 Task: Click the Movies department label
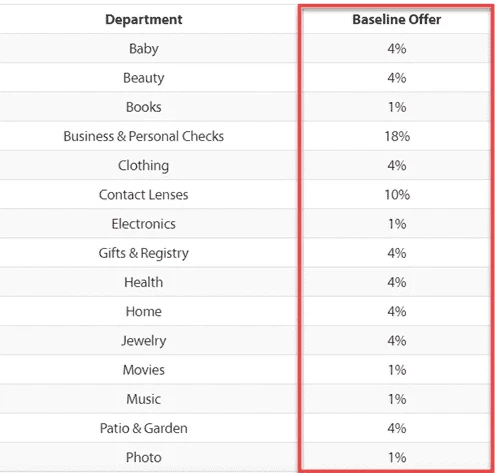[144, 370]
